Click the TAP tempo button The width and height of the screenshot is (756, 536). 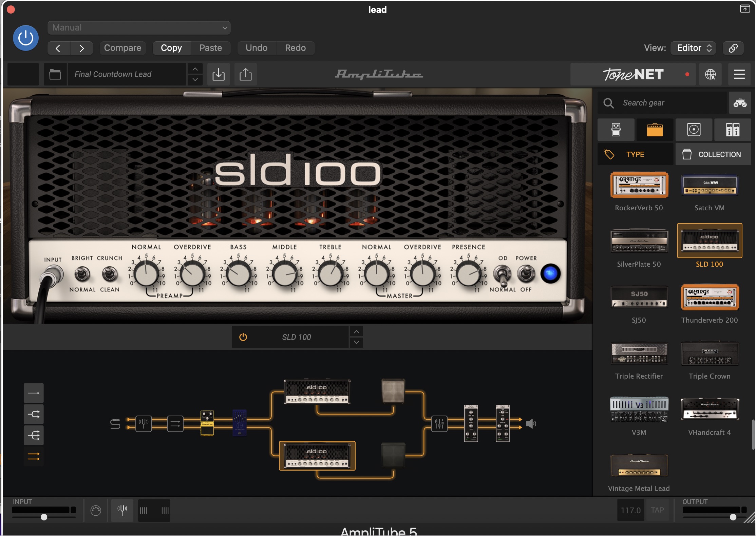click(x=657, y=510)
